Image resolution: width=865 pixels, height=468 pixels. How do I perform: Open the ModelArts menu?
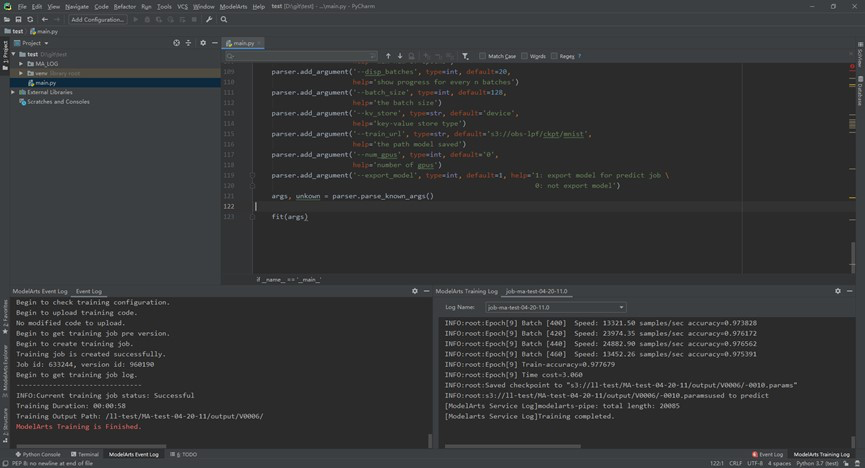click(x=233, y=6)
